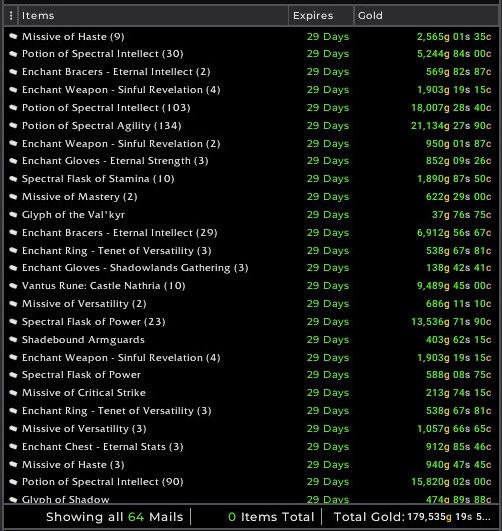The width and height of the screenshot is (502, 531).
Task: Click gold value 21,134g 27s 90c
Action: (451, 126)
